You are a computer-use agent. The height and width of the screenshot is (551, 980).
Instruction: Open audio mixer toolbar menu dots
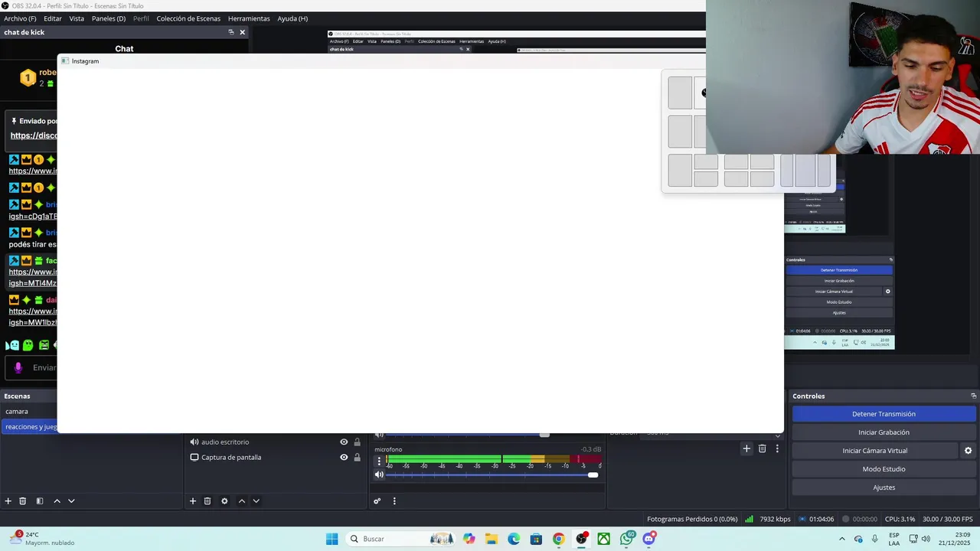pyautogui.click(x=394, y=501)
